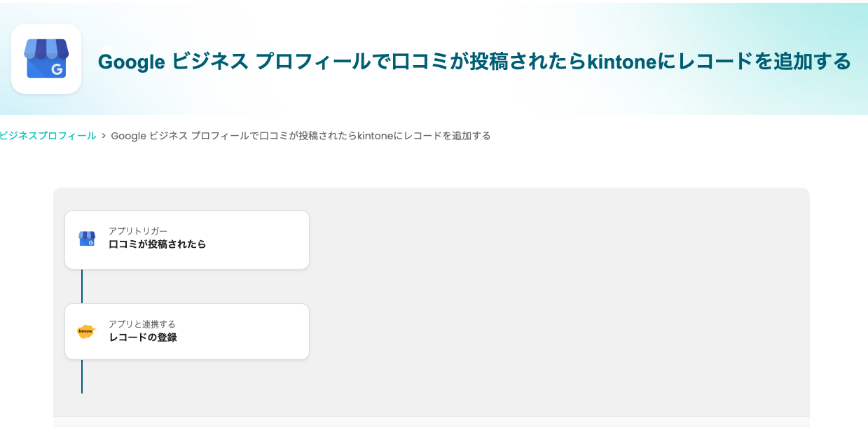Screen dimensions: 868x446
Task: Click the large Google Business Profile logo in header
Action: pyautogui.click(x=46, y=59)
